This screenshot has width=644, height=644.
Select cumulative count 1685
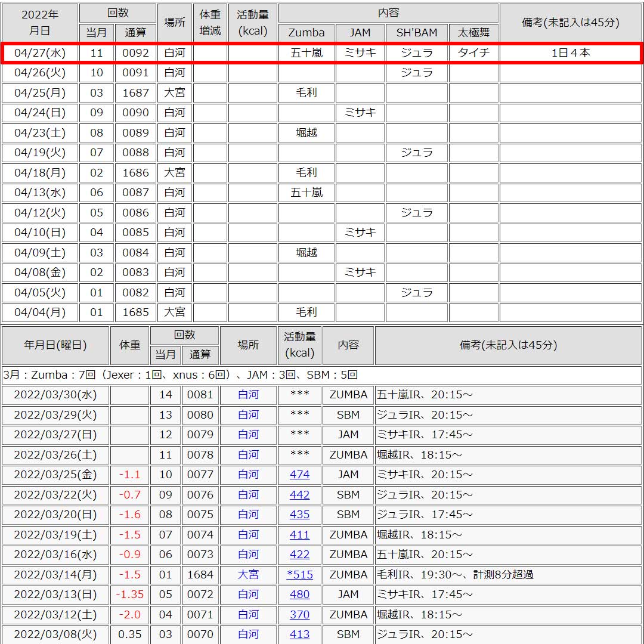[x=135, y=312]
